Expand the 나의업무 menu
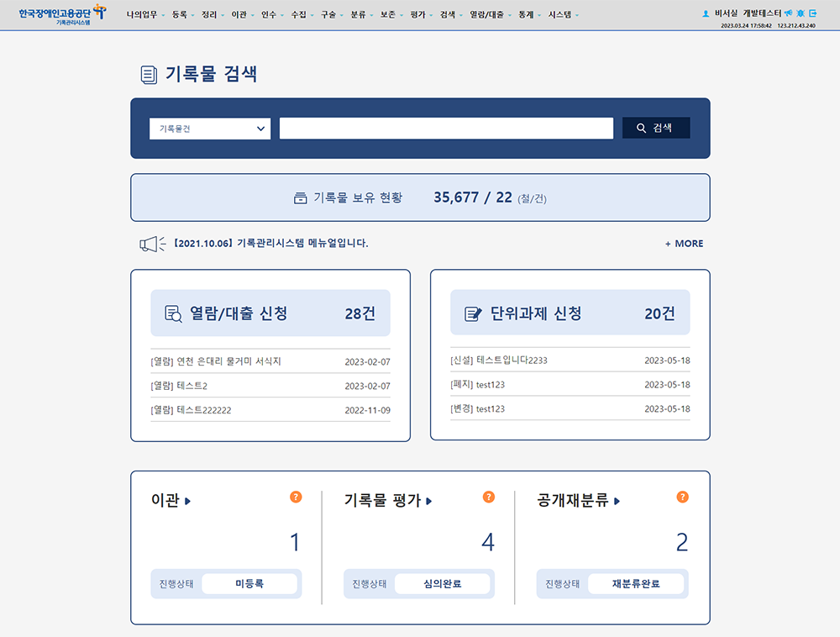The width and height of the screenshot is (840, 637). click(144, 15)
